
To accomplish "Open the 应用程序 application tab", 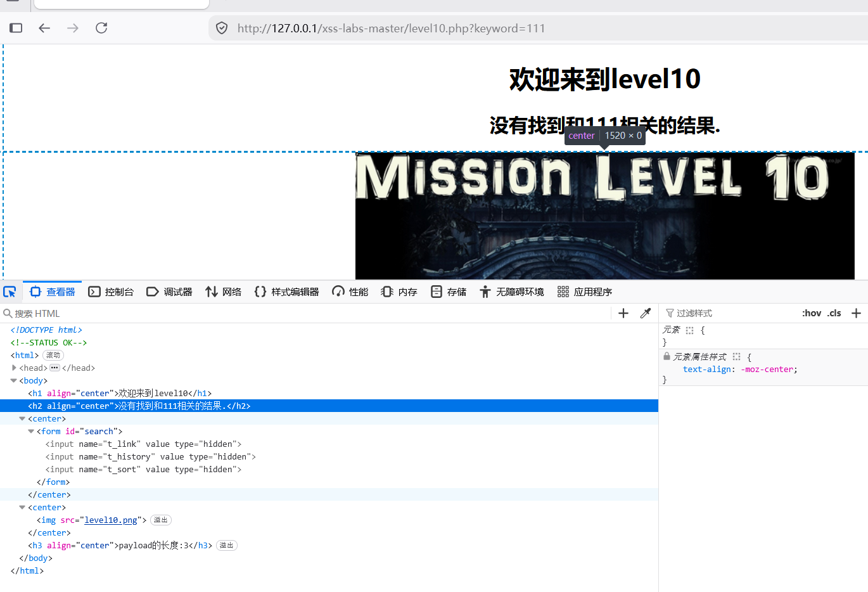I will click(585, 292).
